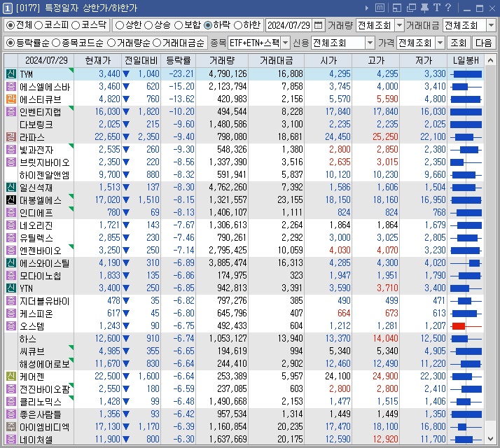Image resolution: width=500 pixels, height=448 pixels.
Task: Open the 종목 ETF+ETN+스팩 dropdown
Action: [x=286, y=43]
